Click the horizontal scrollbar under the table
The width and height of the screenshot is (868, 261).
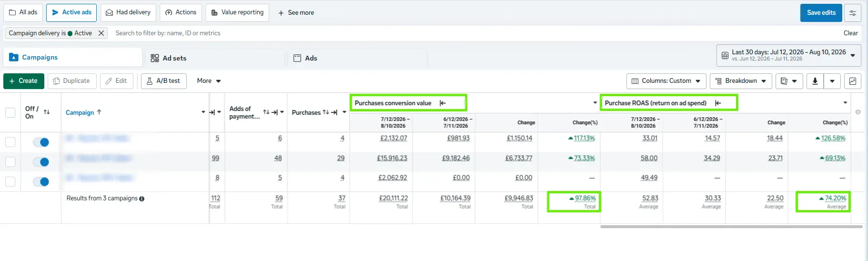pos(731,227)
